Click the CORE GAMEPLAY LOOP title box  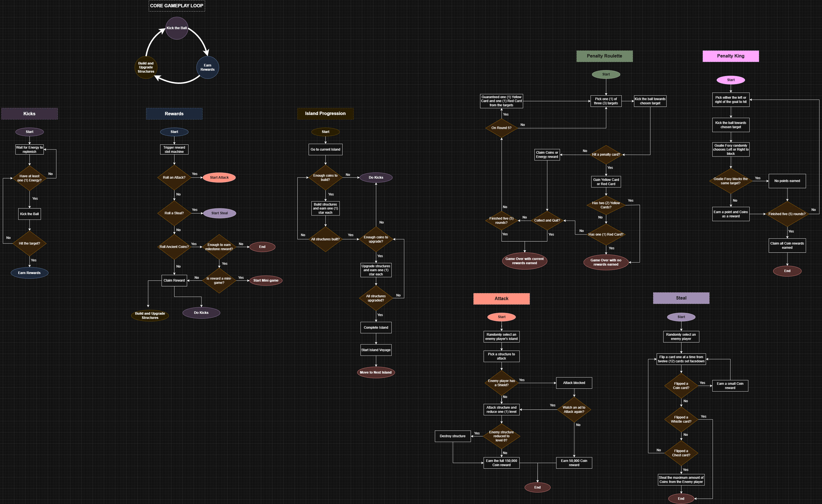(176, 6)
